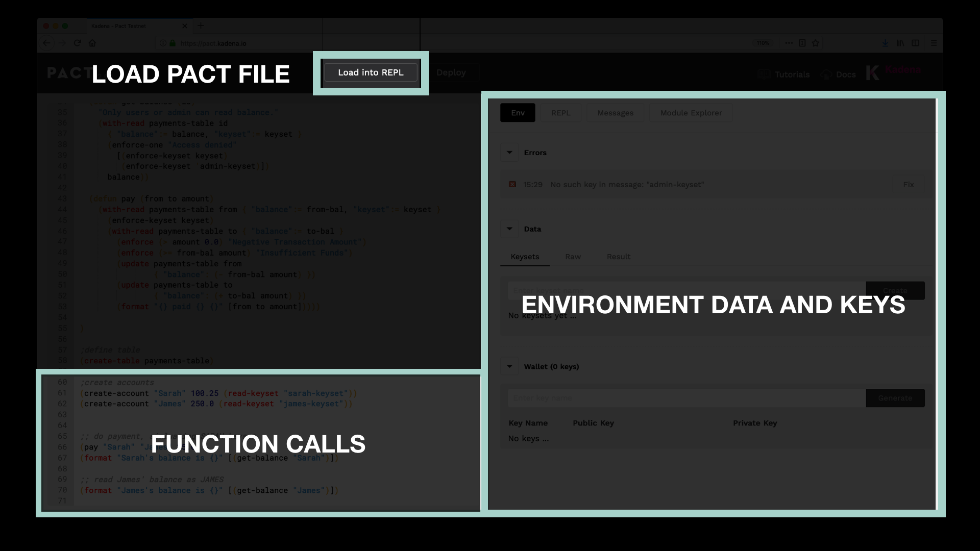Click the lock icon in address bar
Screen dimensions: 980x551
(173, 43)
